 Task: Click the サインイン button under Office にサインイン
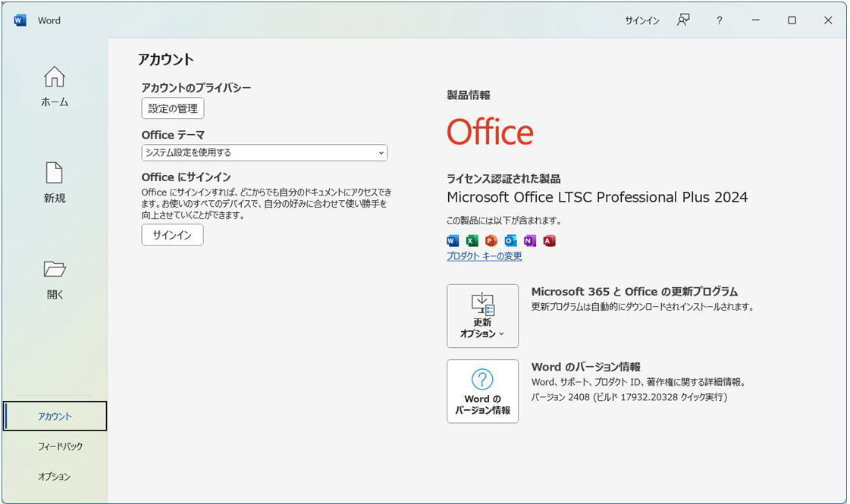tap(172, 235)
